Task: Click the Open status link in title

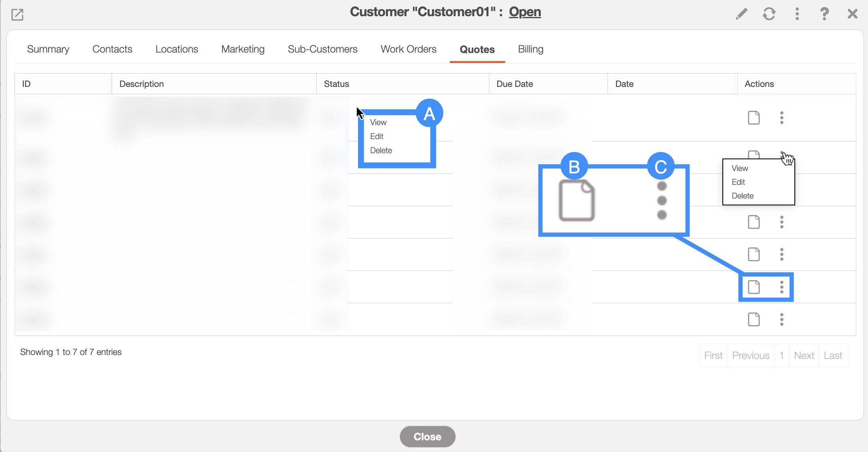Action: (525, 12)
